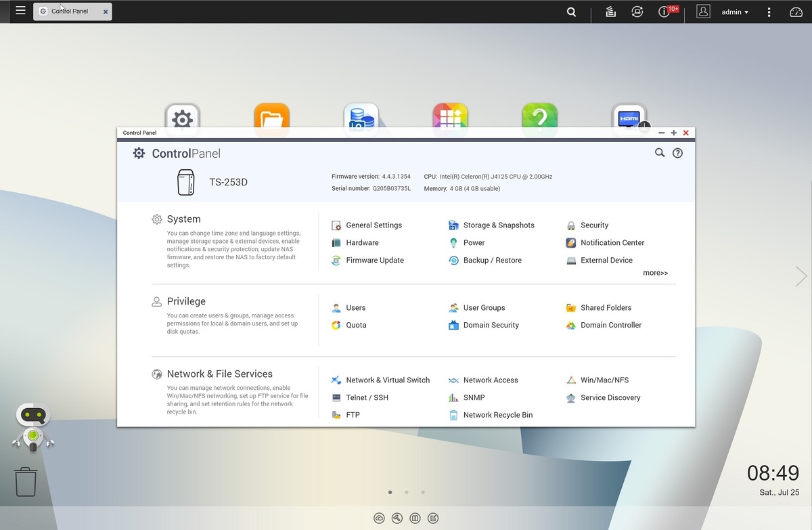Open SNMP settings
This screenshot has width=812, height=530.
[x=467, y=398]
